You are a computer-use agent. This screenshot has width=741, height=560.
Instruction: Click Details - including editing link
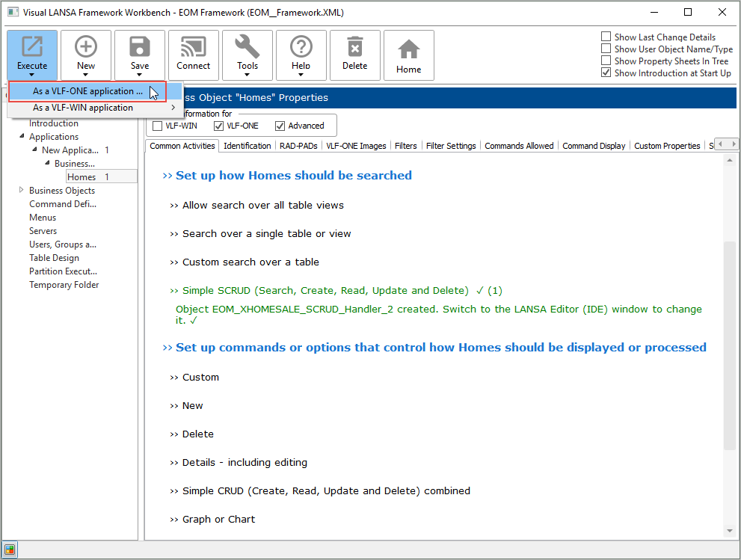(x=245, y=463)
